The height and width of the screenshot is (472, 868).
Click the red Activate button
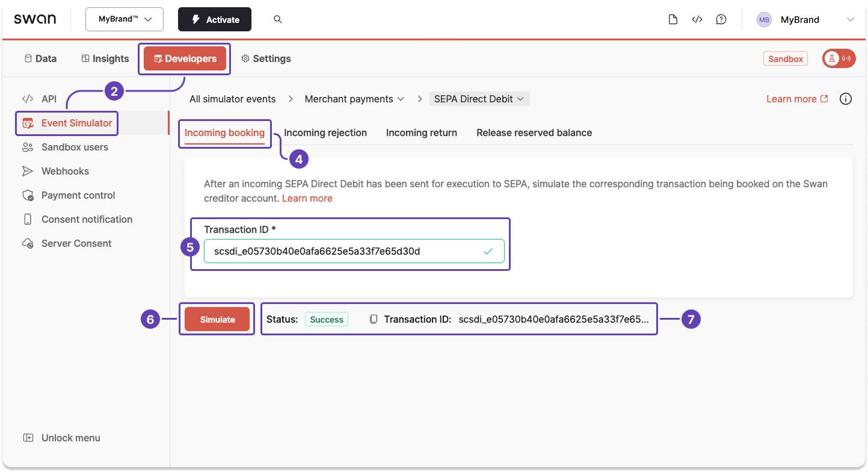pyautogui.click(x=214, y=19)
